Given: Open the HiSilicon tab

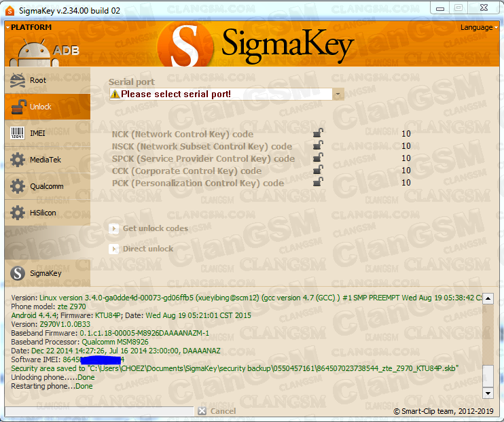Looking at the screenshot, I should pos(48,213).
